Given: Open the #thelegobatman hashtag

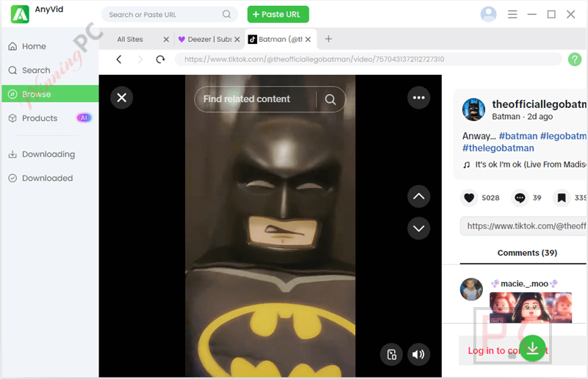Looking at the screenshot, I should pyautogui.click(x=498, y=148).
